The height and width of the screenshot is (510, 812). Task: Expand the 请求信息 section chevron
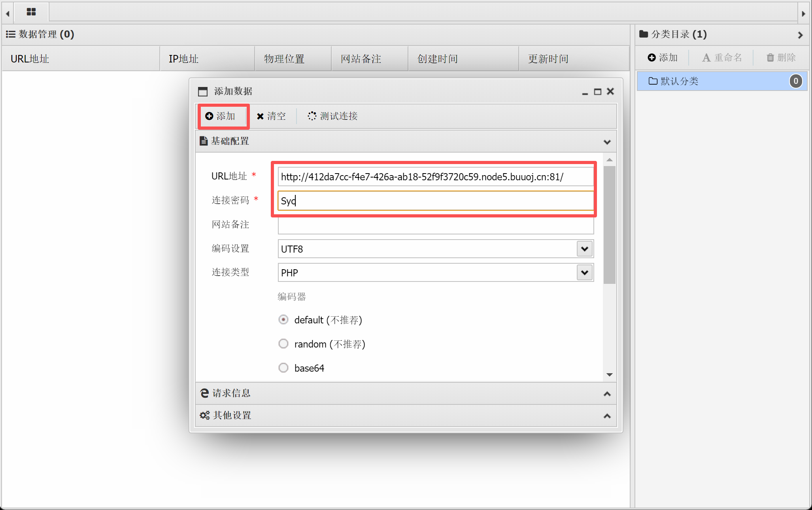pyautogui.click(x=607, y=394)
